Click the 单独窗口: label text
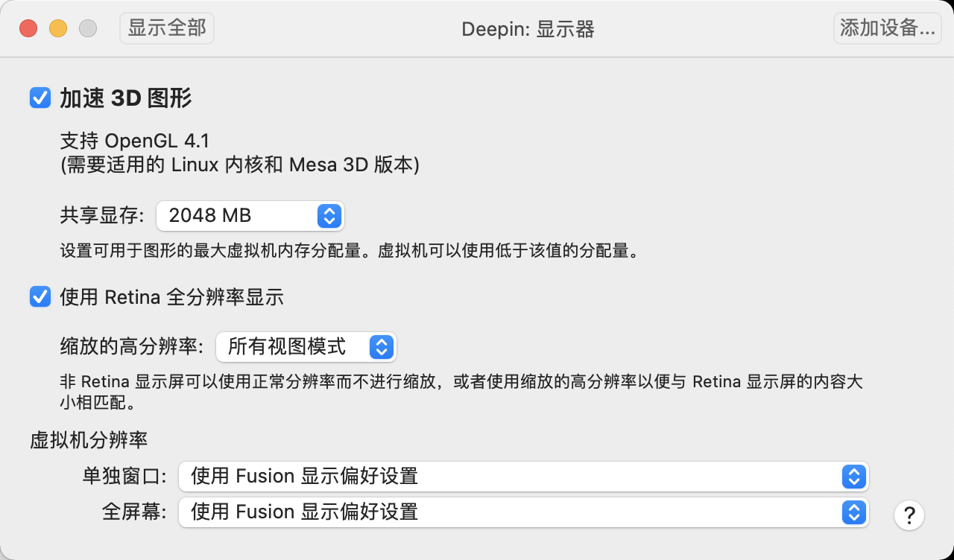 (124, 476)
